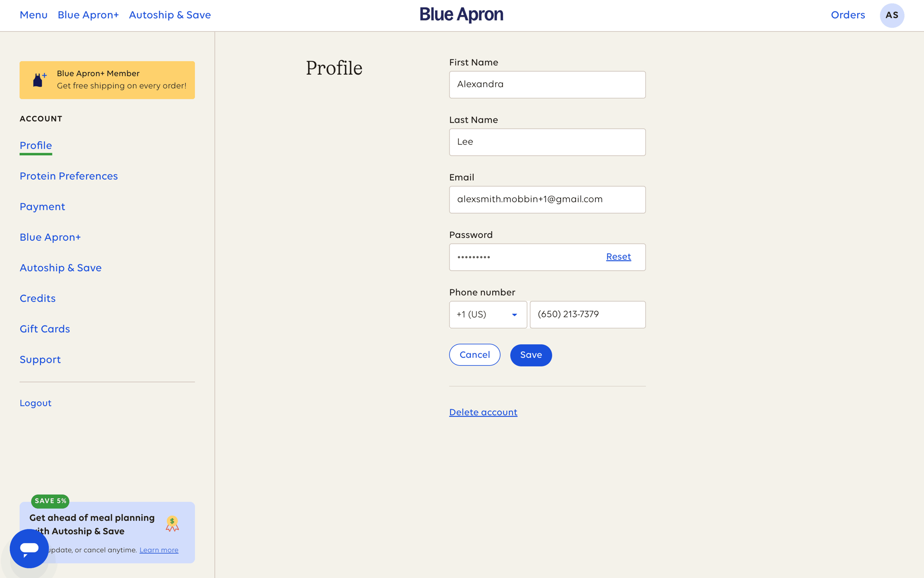
Task: Select Autoship & Save in account sidebar
Action: 61,268
